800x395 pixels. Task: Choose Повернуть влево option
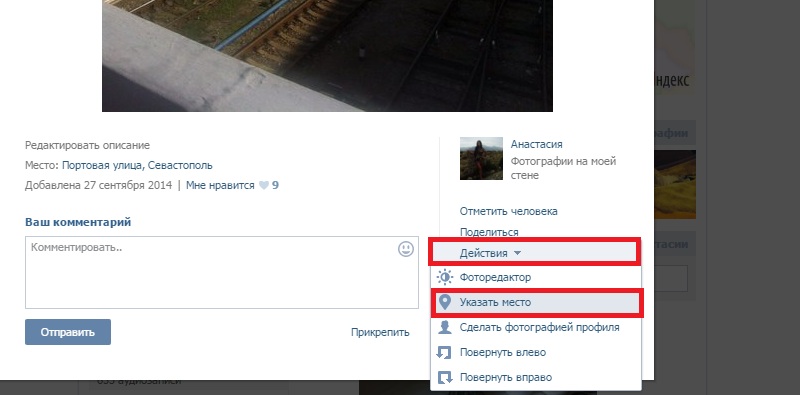click(x=536, y=352)
